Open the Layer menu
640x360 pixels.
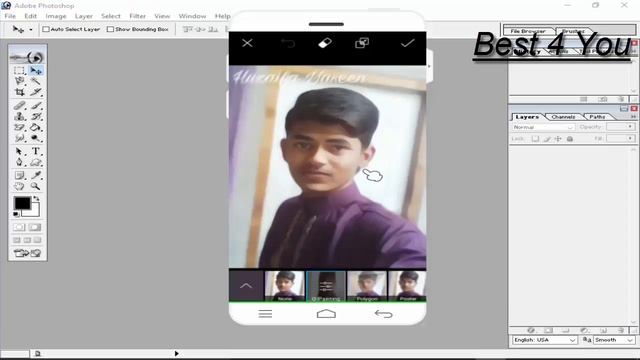pyautogui.click(x=84, y=16)
